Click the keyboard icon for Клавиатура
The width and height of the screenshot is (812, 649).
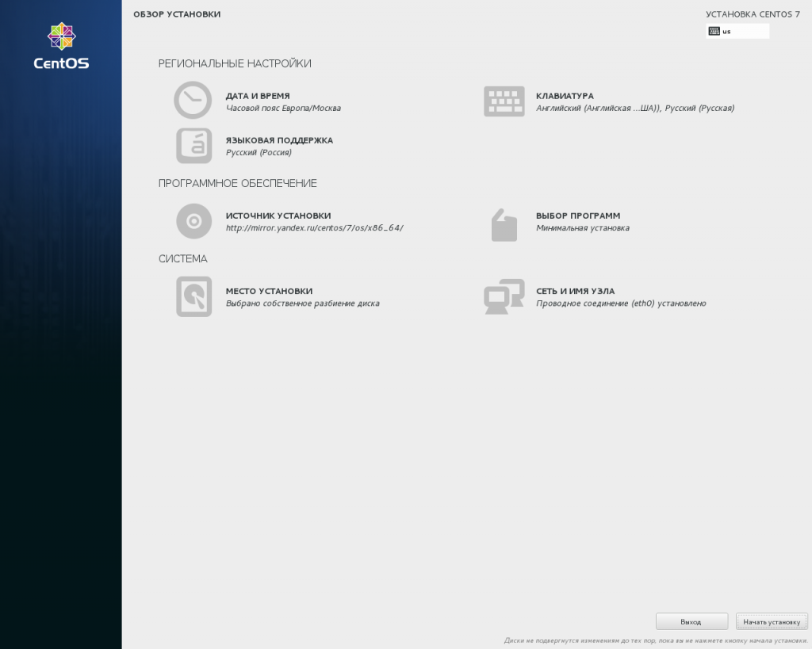coord(504,101)
